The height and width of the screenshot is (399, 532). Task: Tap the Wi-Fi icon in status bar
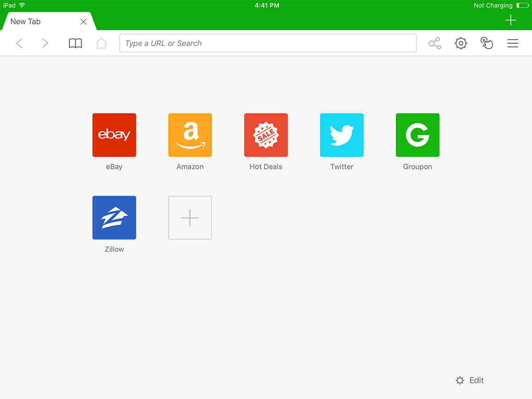[x=22, y=5]
